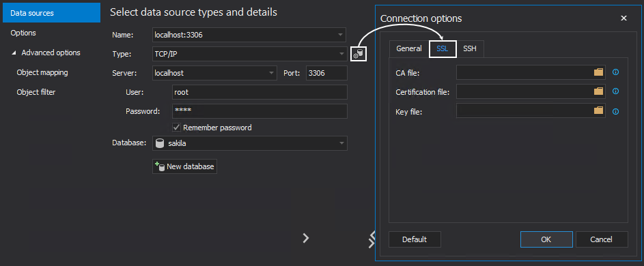Click Cancel in Connection options

click(x=602, y=239)
